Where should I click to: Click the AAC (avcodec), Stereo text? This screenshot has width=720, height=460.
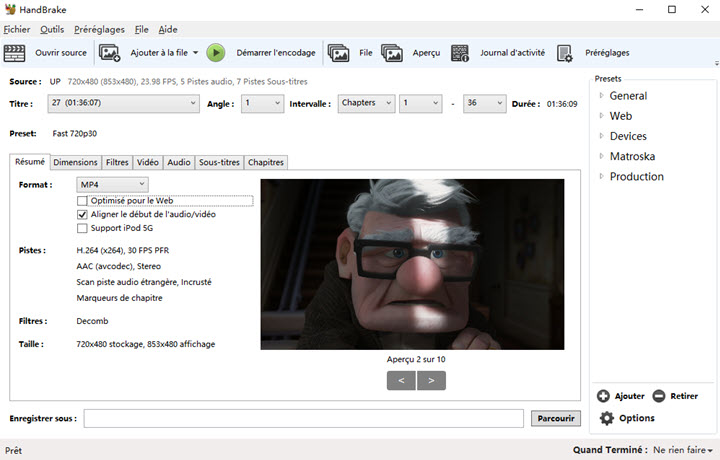(x=118, y=266)
